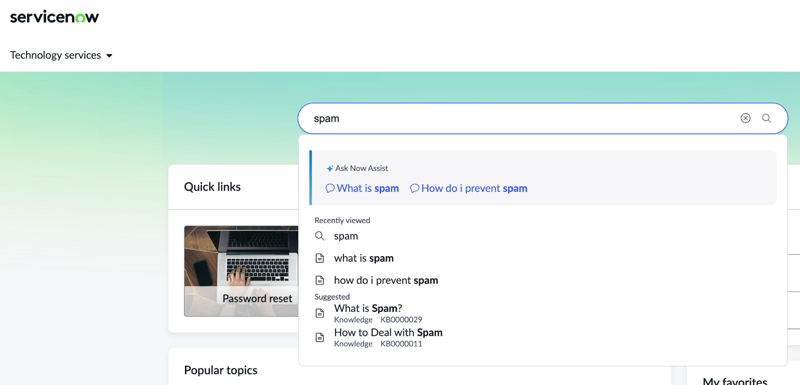
Task: Click chat bubble icon before "What is spam"
Action: (330, 188)
